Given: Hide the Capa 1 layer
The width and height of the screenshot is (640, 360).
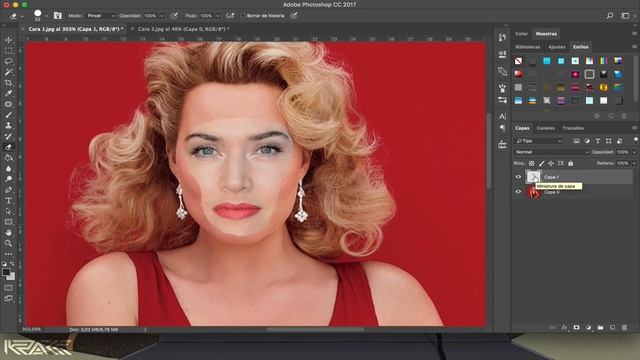Looking at the screenshot, I should click(x=518, y=177).
